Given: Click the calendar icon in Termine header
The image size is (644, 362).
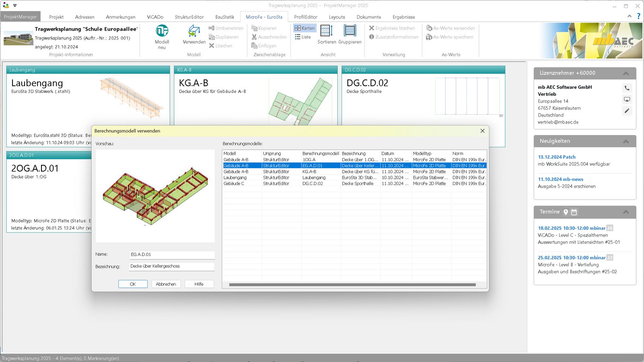Looking at the screenshot, I should click(x=574, y=212).
